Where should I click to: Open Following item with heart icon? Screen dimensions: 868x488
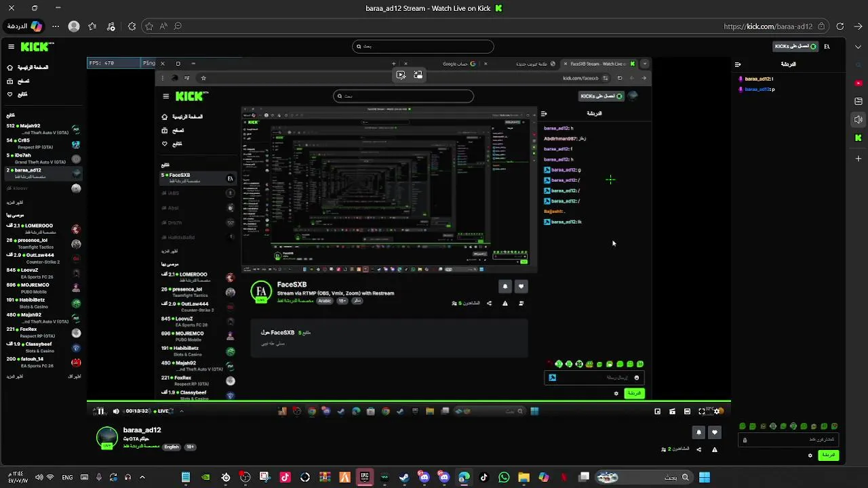(18, 94)
